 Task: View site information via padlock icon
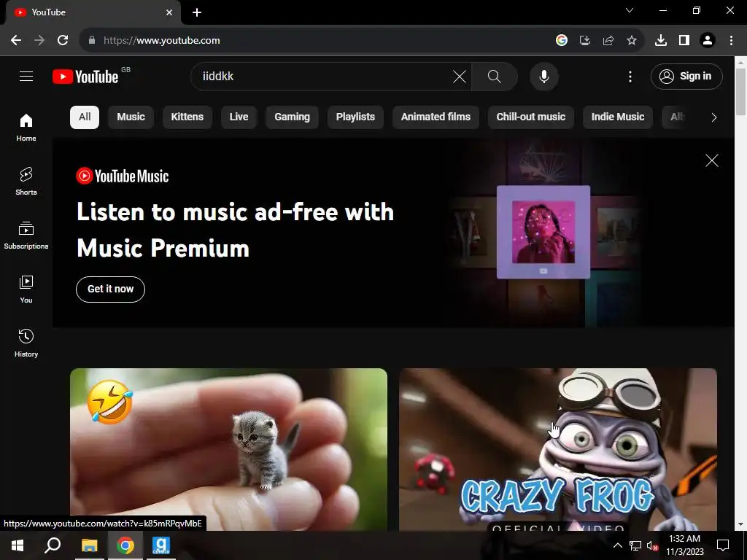point(92,41)
